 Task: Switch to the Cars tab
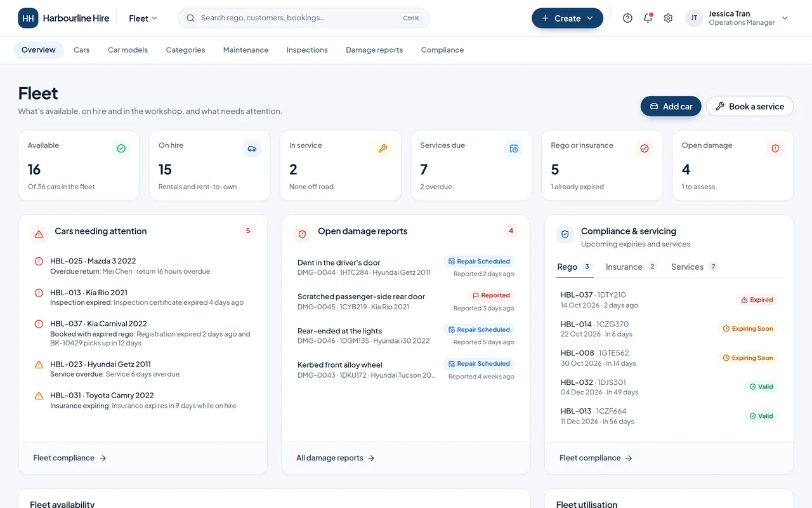(x=81, y=50)
